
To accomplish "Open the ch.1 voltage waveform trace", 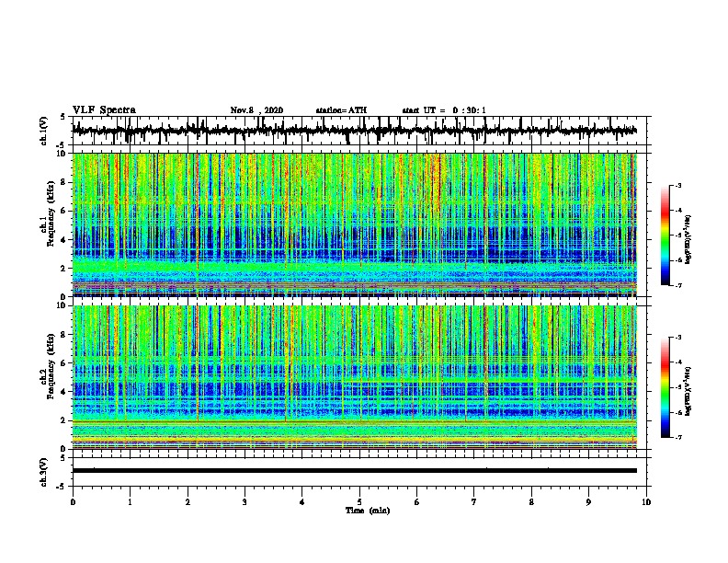I will [354, 131].
